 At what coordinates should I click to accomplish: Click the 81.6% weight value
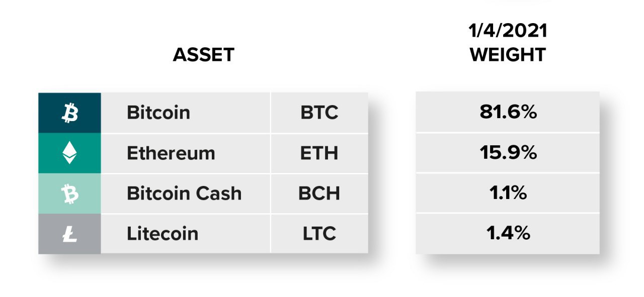(508, 113)
